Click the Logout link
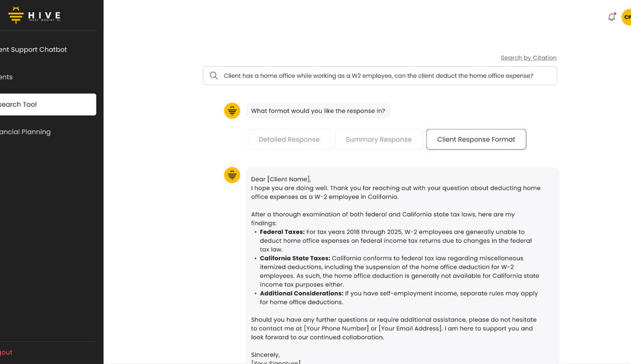Screen dimensions: 631x364 (x=6, y=352)
